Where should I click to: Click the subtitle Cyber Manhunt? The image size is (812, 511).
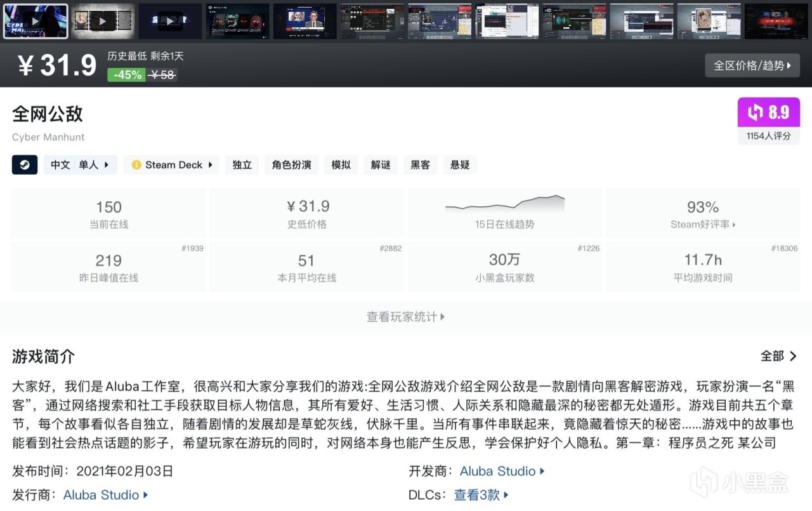[48, 137]
